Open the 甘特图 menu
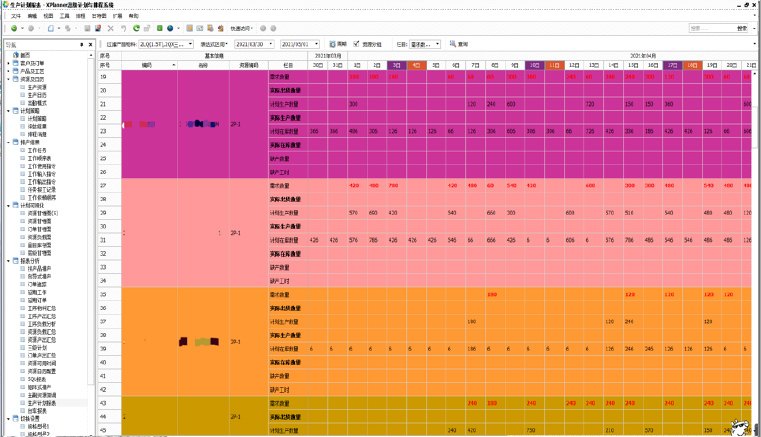This screenshot has width=761, height=437. pyautogui.click(x=99, y=16)
